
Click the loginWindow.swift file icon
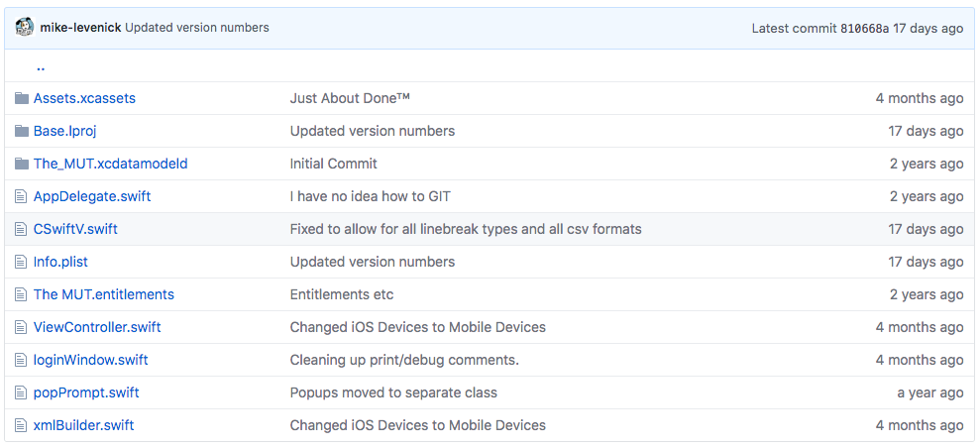[21, 360]
